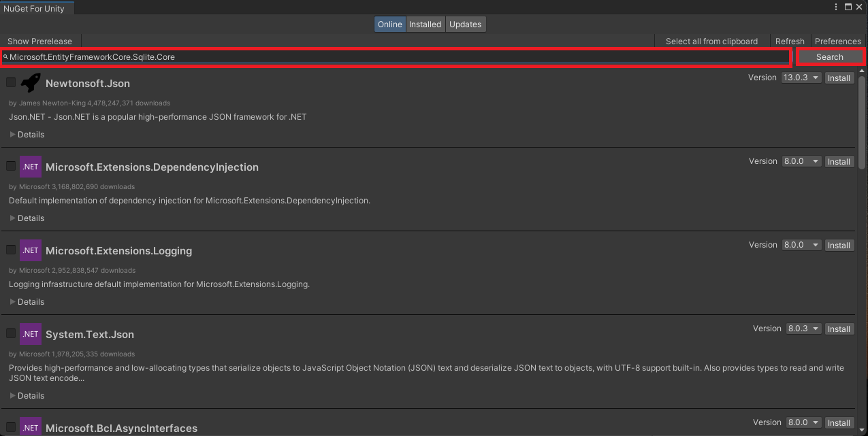
Task: Tick the Newtonsoft.Json package checkbox
Action: coord(11,82)
